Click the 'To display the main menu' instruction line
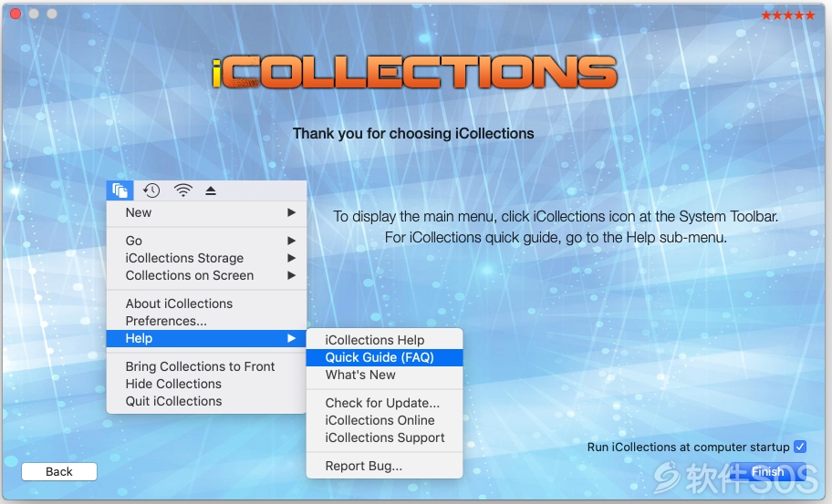The width and height of the screenshot is (832, 504). pos(556,217)
